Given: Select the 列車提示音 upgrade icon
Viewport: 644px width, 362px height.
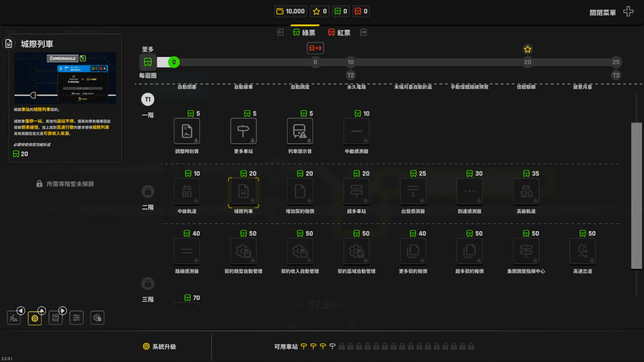Looking at the screenshot, I should 300,131.
